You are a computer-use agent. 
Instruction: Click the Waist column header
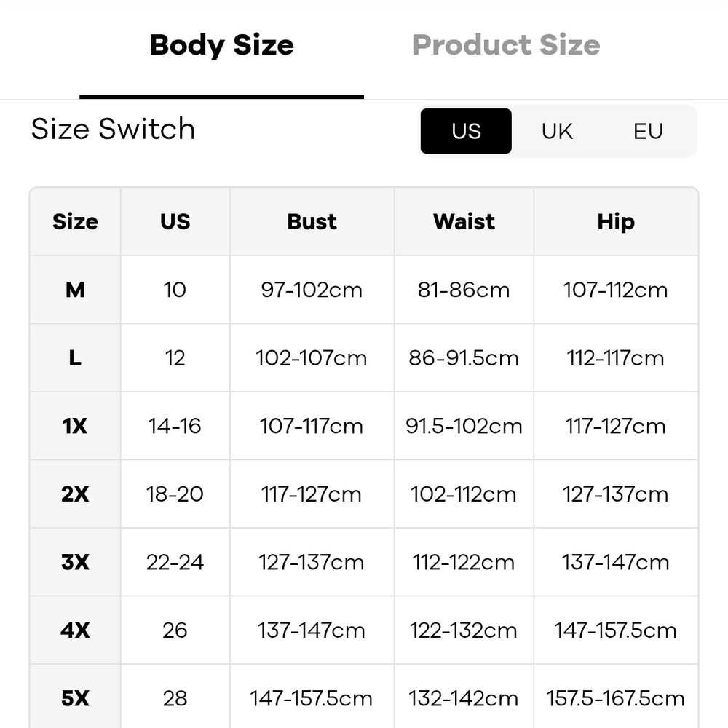pyautogui.click(x=464, y=221)
